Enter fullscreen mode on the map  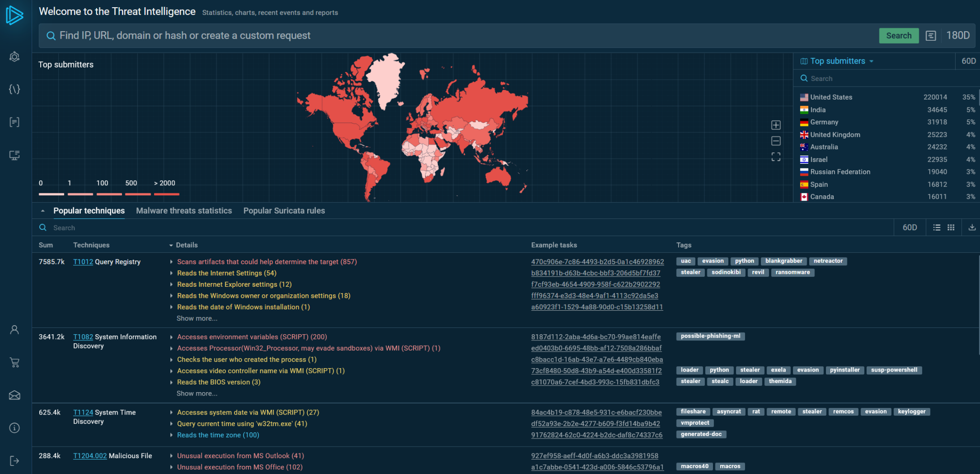click(776, 157)
